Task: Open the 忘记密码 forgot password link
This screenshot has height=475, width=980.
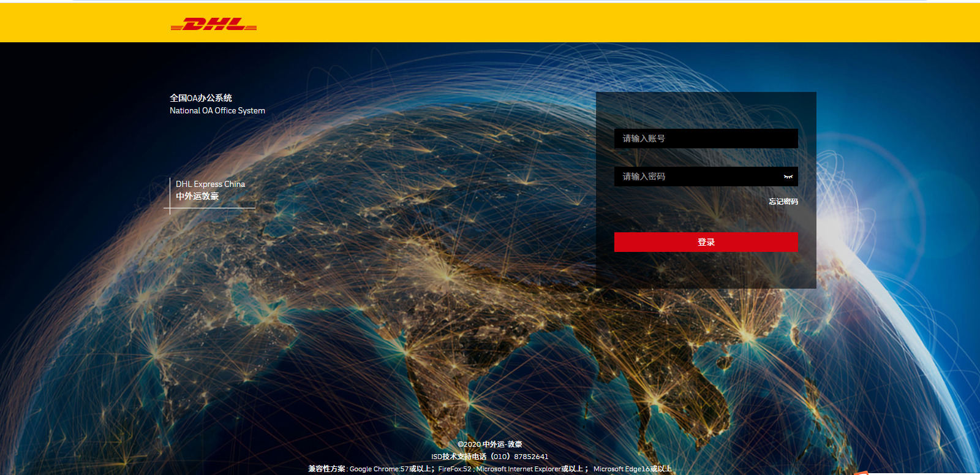Action: pos(783,202)
